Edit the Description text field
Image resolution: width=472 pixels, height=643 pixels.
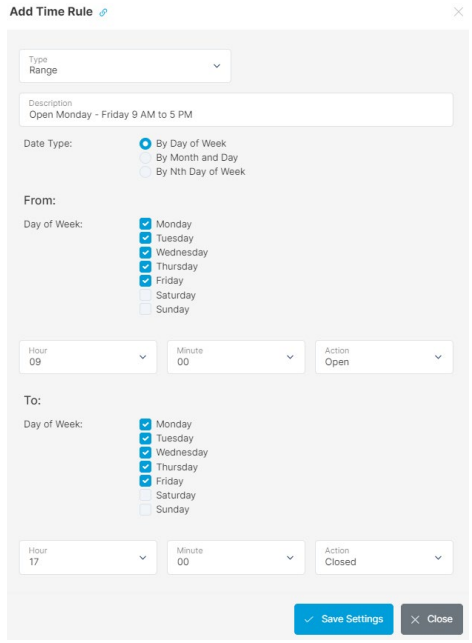236,109
